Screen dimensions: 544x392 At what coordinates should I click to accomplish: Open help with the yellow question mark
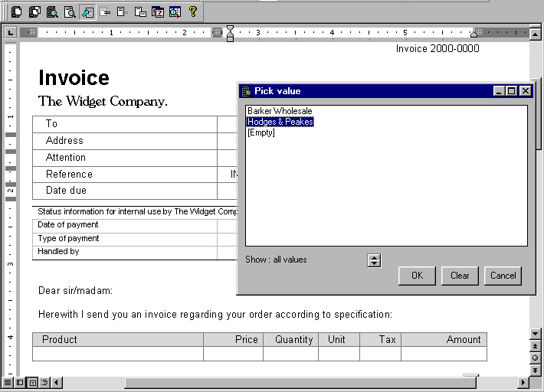(x=193, y=12)
